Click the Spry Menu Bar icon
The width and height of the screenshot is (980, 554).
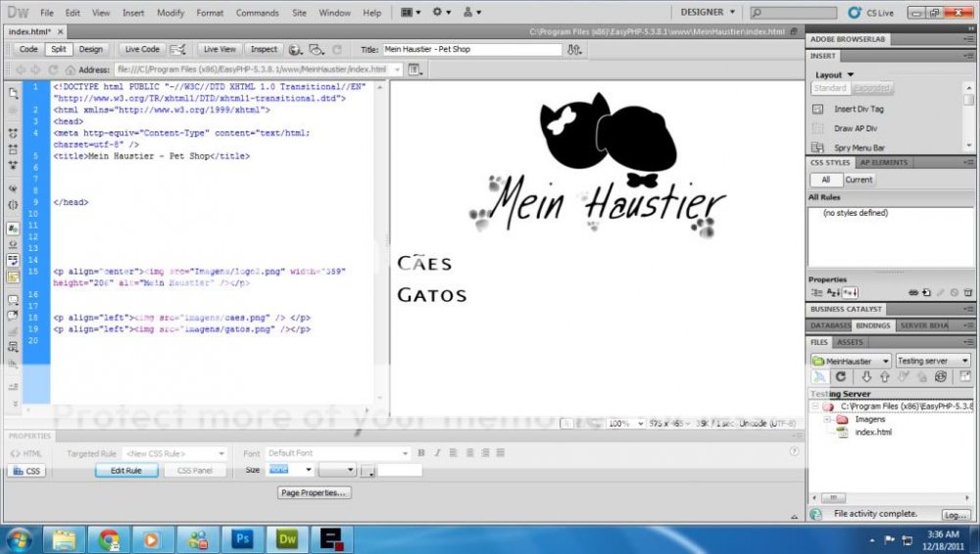817,148
